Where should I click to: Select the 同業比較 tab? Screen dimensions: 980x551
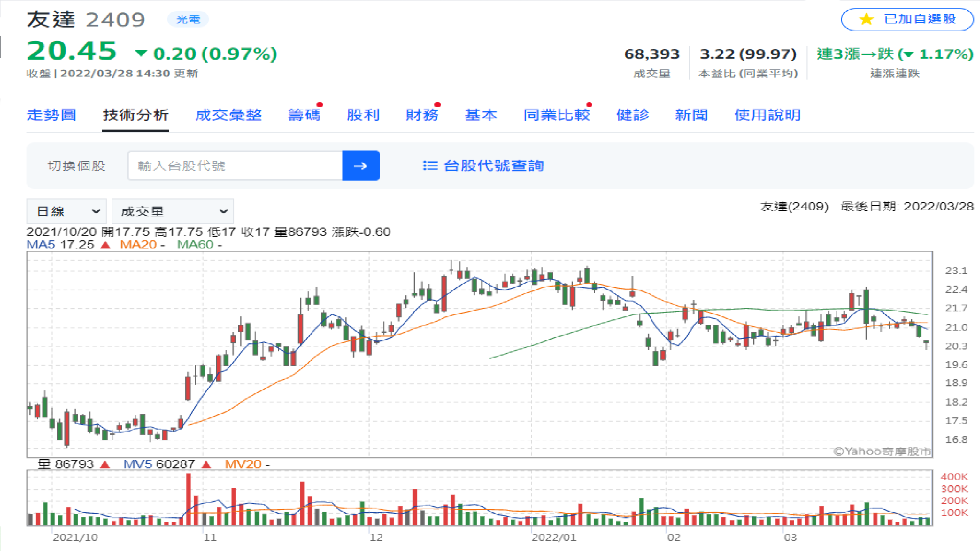[x=556, y=115]
